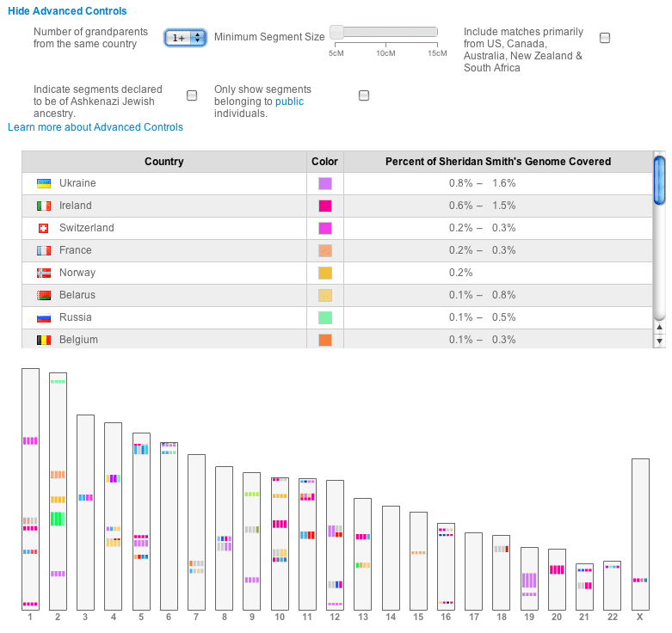Hide Advanced Controls link
Screen dimensions: 672x633
(x=67, y=11)
